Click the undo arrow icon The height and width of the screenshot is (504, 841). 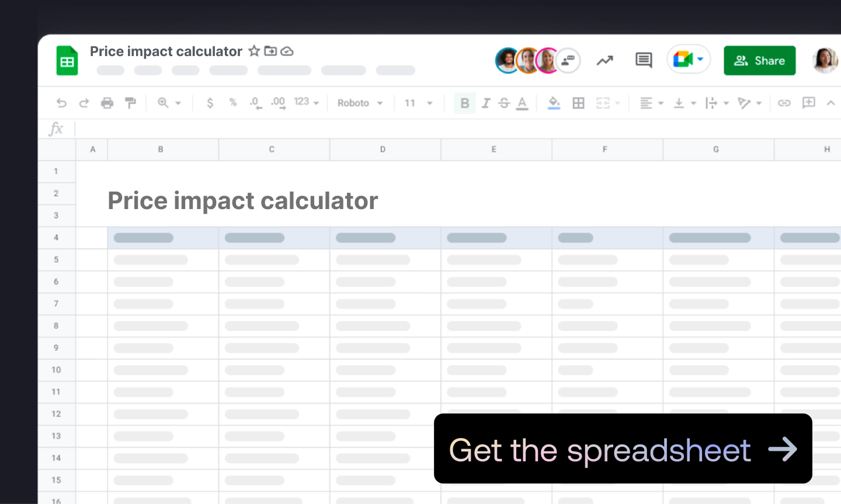tap(61, 103)
